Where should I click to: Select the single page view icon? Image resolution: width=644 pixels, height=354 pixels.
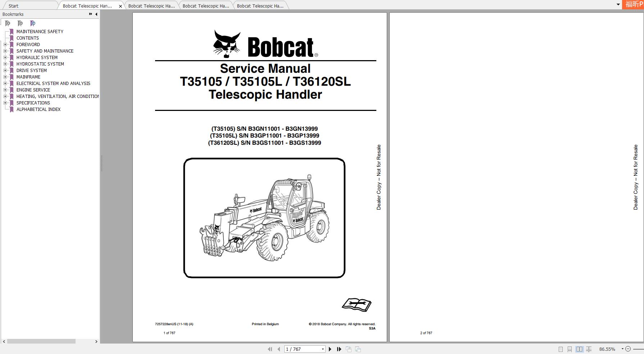click(561, 349)
